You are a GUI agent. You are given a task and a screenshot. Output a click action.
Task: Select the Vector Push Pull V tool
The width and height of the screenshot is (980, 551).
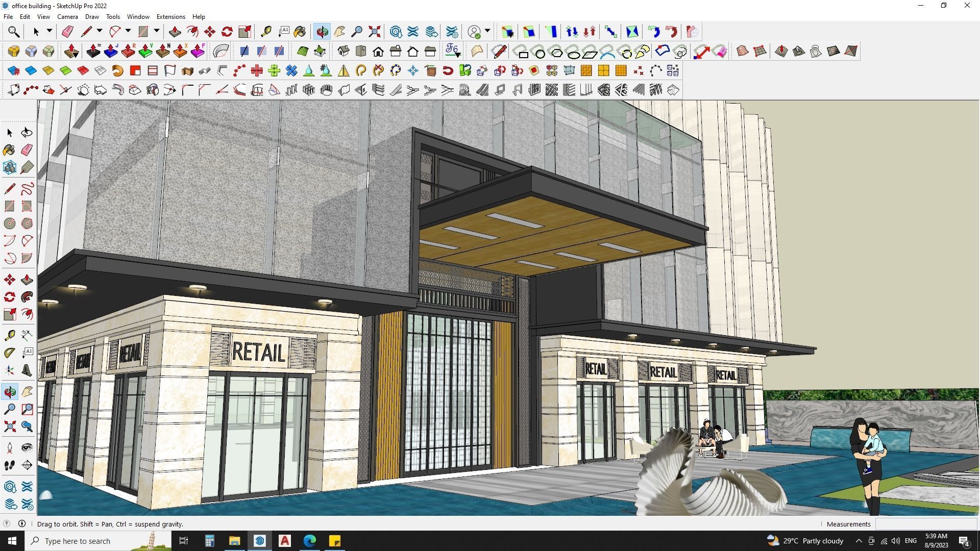[145, 51]
